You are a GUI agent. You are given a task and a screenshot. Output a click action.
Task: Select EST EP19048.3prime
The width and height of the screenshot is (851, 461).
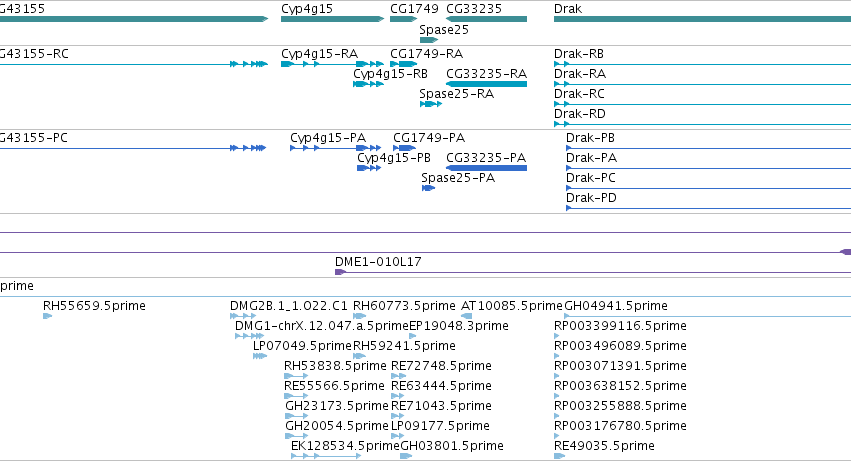tap(459, 326)
